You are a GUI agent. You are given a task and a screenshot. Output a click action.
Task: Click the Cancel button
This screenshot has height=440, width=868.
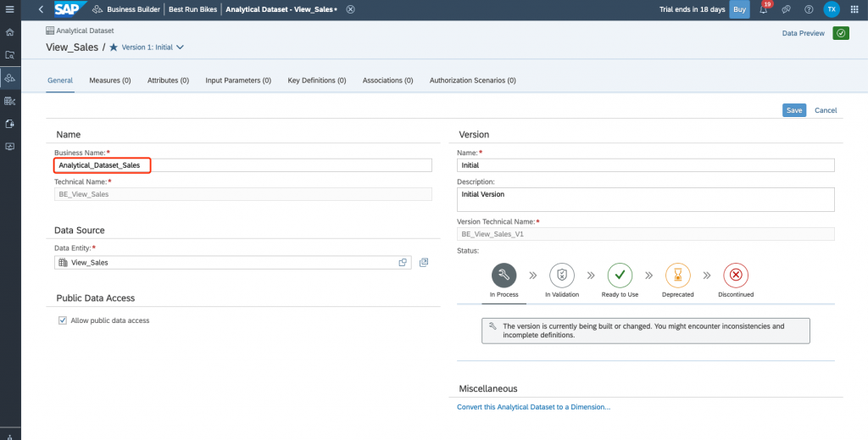826,110
